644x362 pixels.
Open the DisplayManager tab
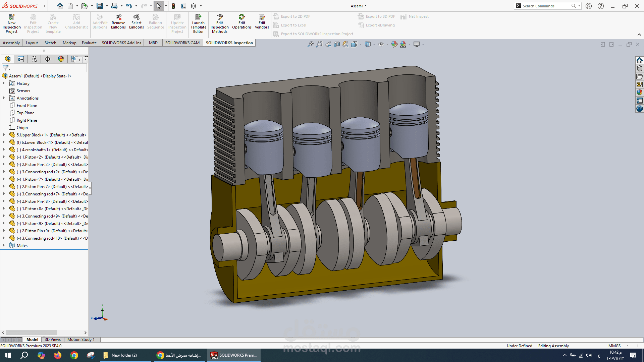61,59
